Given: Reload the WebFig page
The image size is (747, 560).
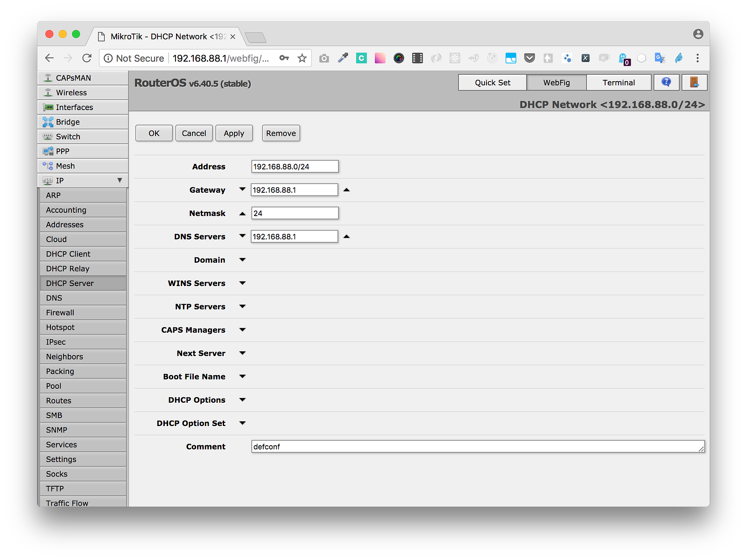Looking at the screenshot, I should point(87,58).
